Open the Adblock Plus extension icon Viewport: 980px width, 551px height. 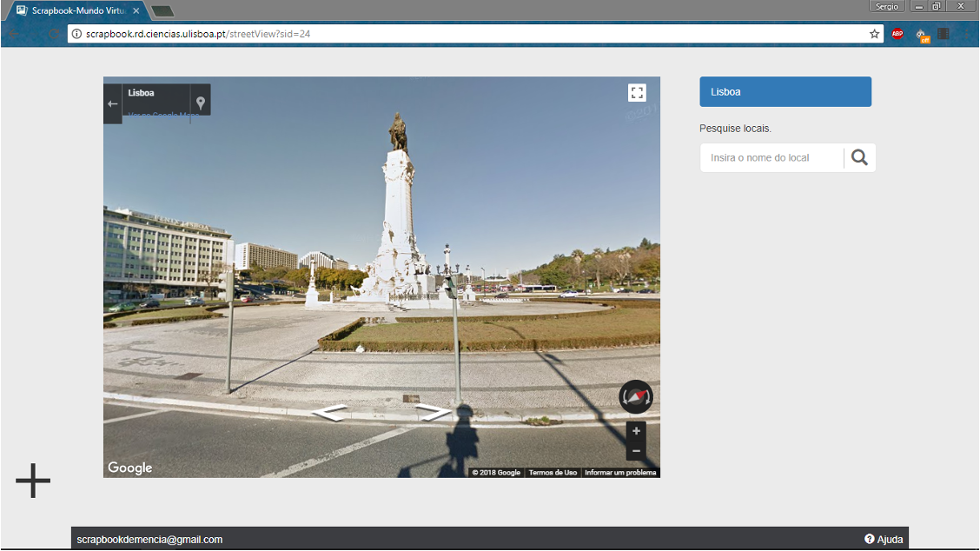tap(897, 34)
